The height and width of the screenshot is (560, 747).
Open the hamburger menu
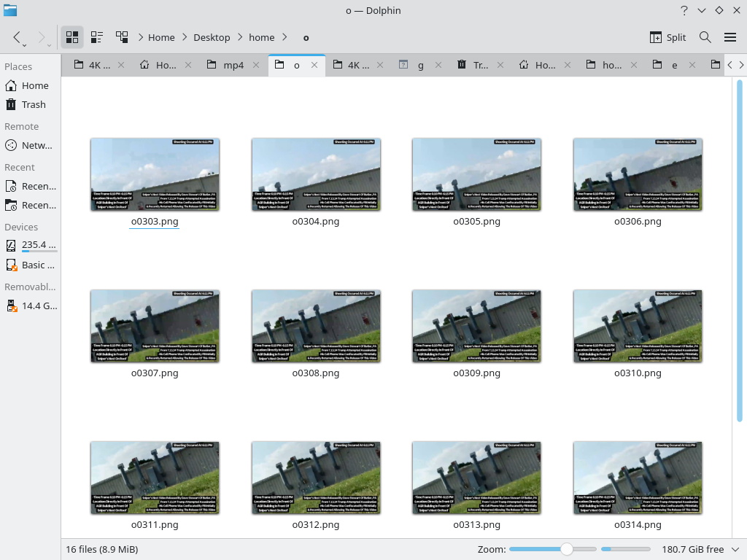tap(730, 37)
